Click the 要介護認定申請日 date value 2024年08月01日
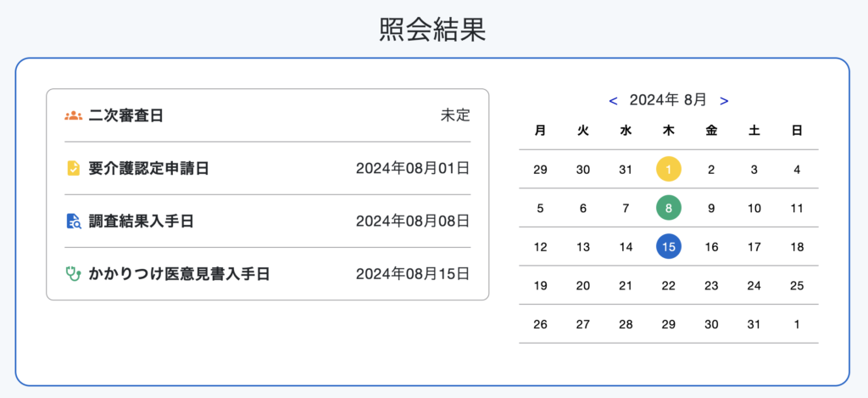The height and width of the screenshot is (398, 868). click(413, 169)
